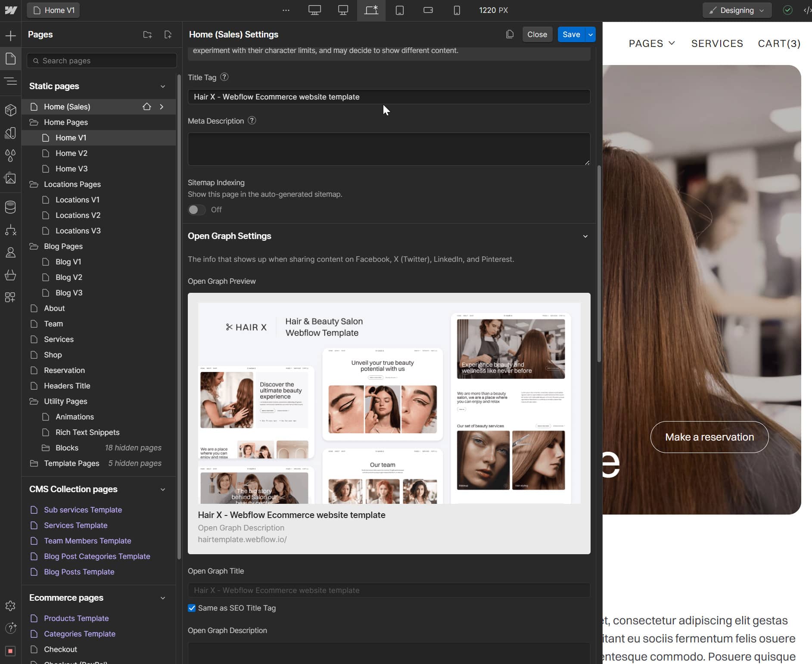Collapse the Open Graph Settings section
The image size is (812, 664).
point(585,236)
